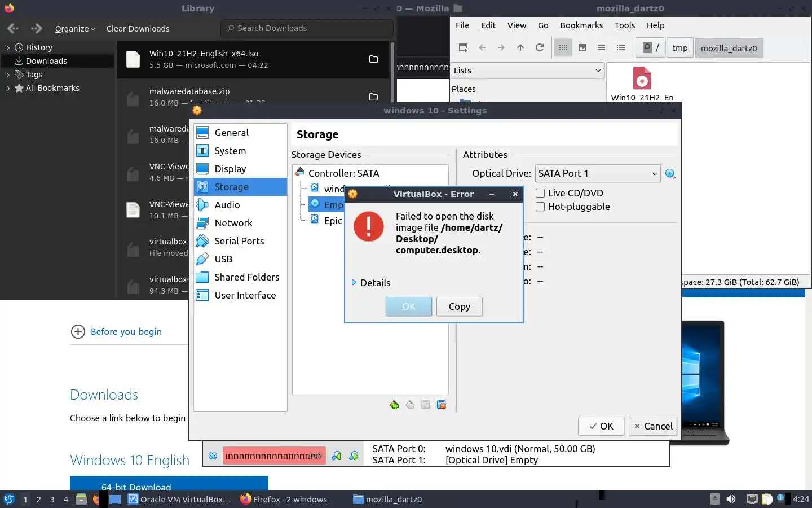812x508 pixels.
Task: Show Win10_21H2_English_x64.iso in folder
Action: 373,59
